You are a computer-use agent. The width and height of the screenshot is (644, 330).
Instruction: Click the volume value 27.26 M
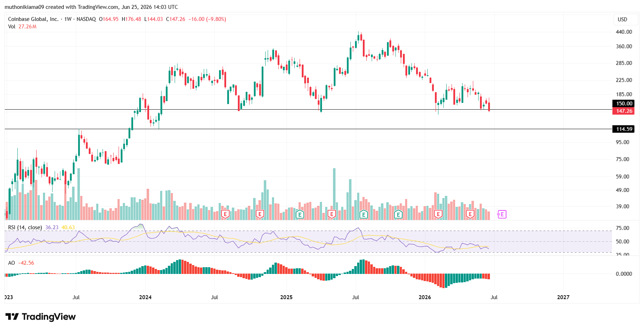click(x=27, y=27)
